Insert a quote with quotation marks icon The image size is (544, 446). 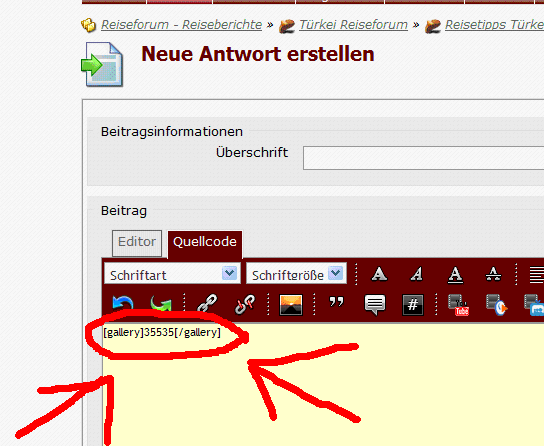336,302
